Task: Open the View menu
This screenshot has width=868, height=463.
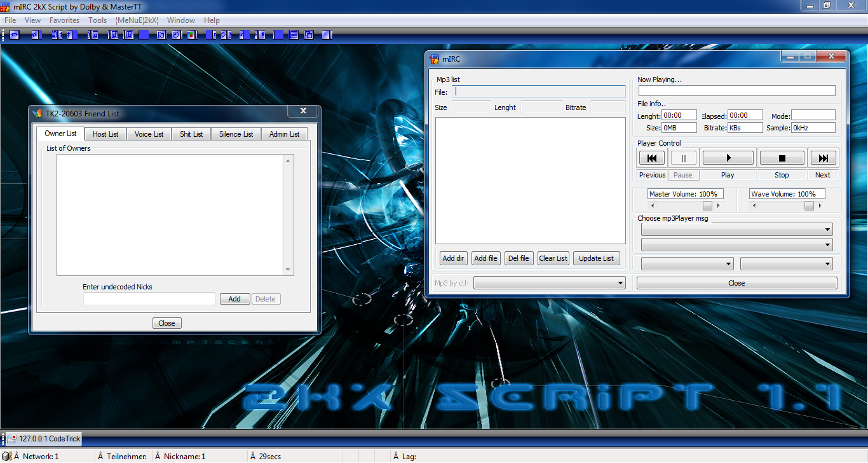Action: click(32, 20)
